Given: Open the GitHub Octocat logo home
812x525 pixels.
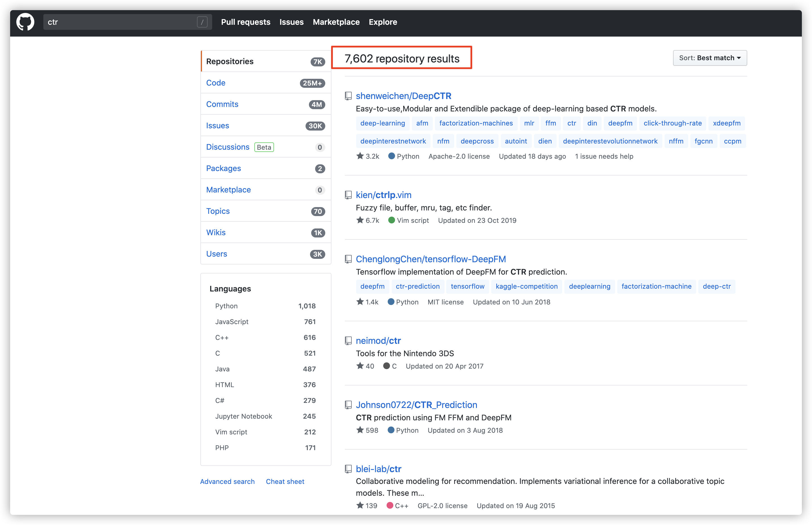Looking at the screenshot, I should 25,22.
